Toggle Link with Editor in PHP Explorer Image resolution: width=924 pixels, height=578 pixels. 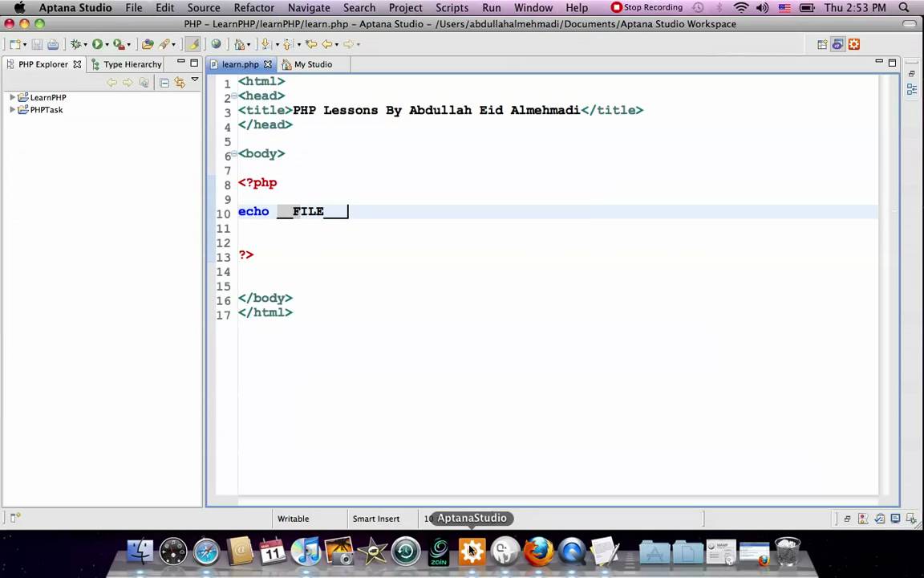point(180,83)
